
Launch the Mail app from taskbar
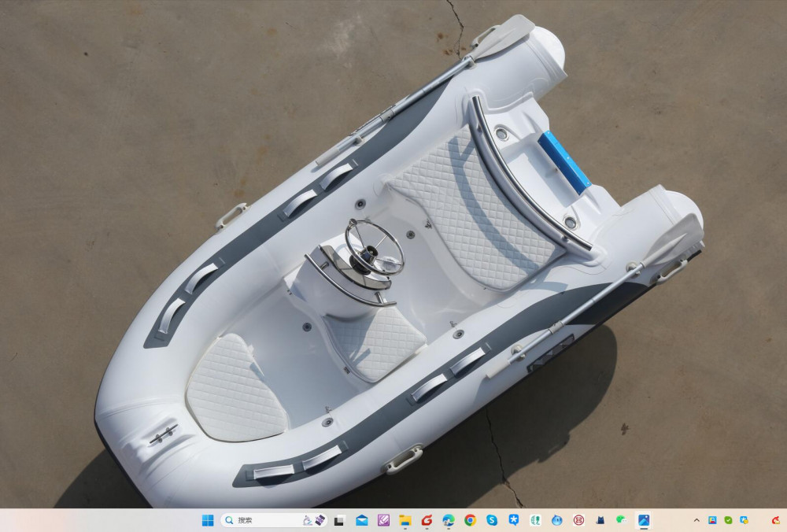(362, 520)
